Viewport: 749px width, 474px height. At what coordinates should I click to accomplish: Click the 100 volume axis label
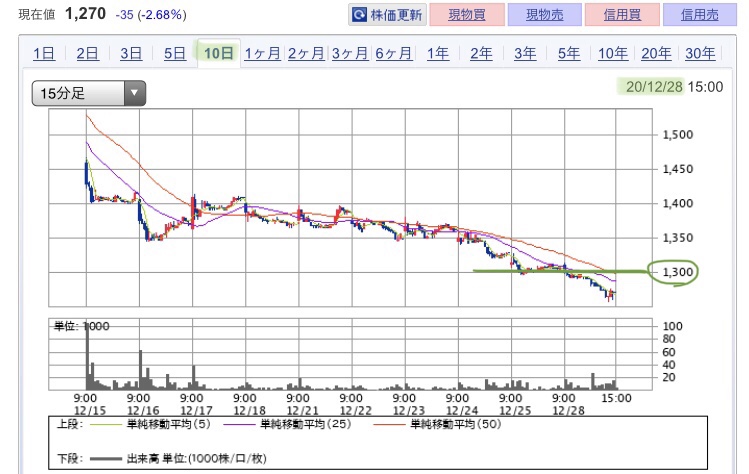click(673, 326)
